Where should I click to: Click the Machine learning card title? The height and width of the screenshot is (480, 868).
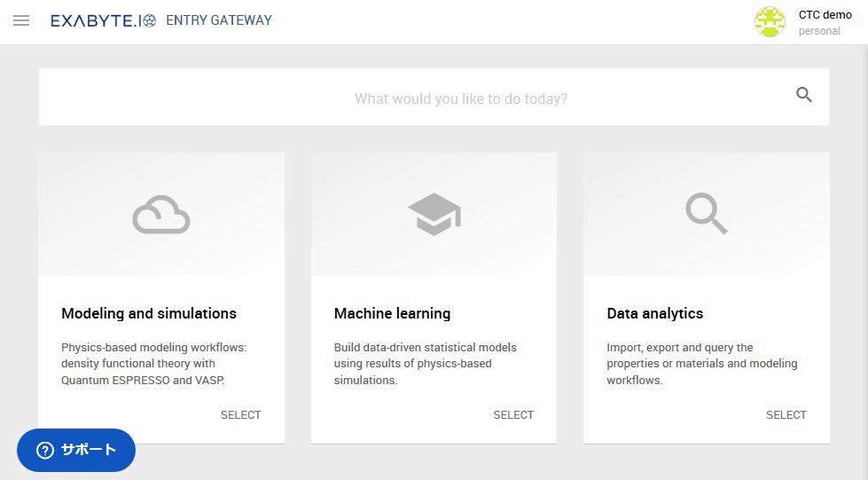point(392,314)
